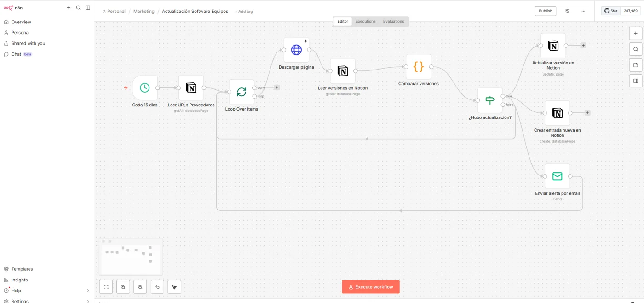Click the reset zoom arrow button

tap(157, 287)
